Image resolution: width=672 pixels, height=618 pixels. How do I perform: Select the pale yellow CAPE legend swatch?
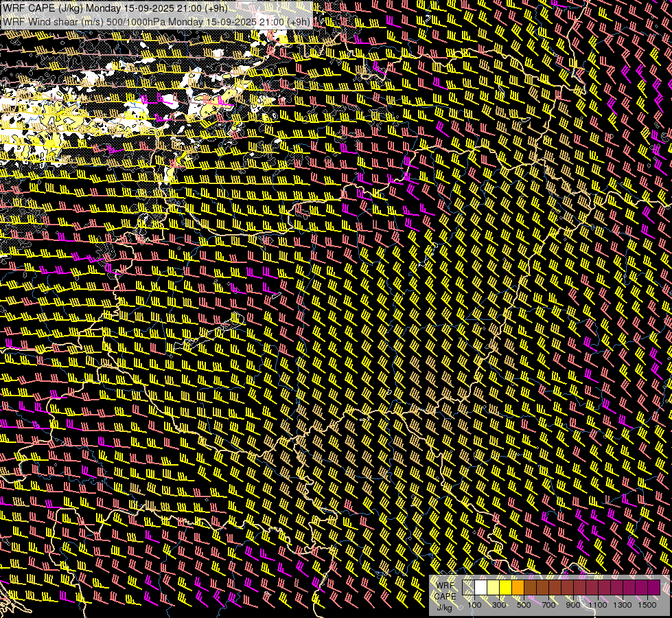[494, 587]
